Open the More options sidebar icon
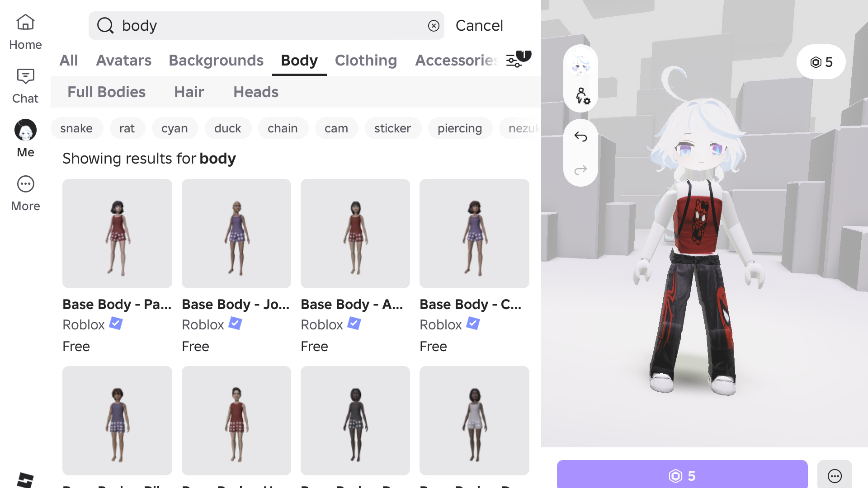This screenshot has width=868, height=488. point(25,193)
